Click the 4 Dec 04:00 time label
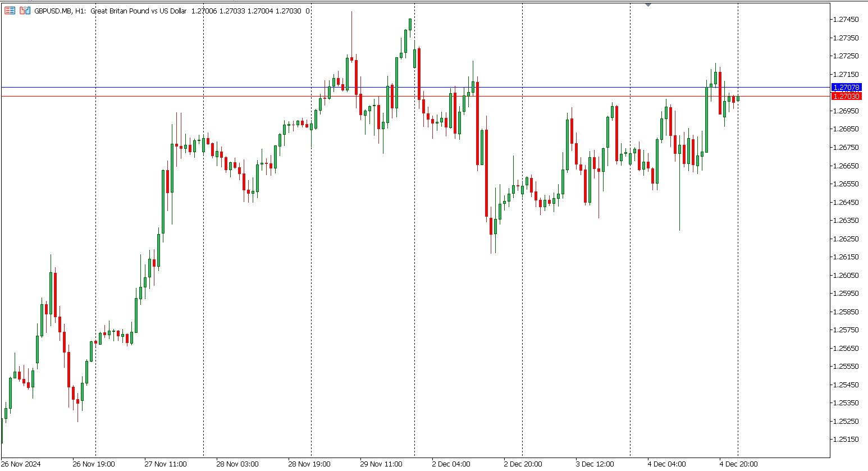 click(666, 464)
